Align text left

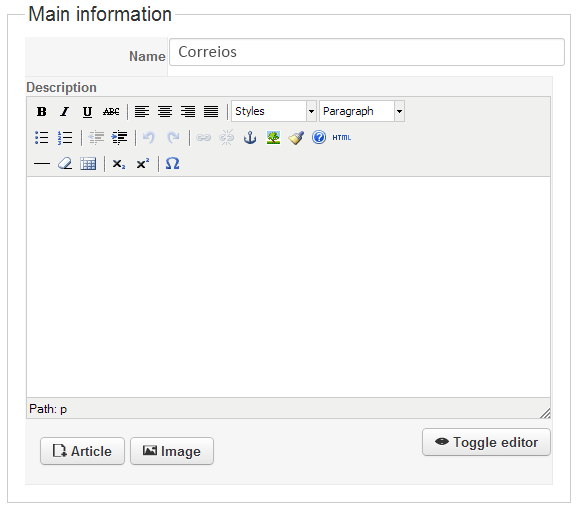142,111
